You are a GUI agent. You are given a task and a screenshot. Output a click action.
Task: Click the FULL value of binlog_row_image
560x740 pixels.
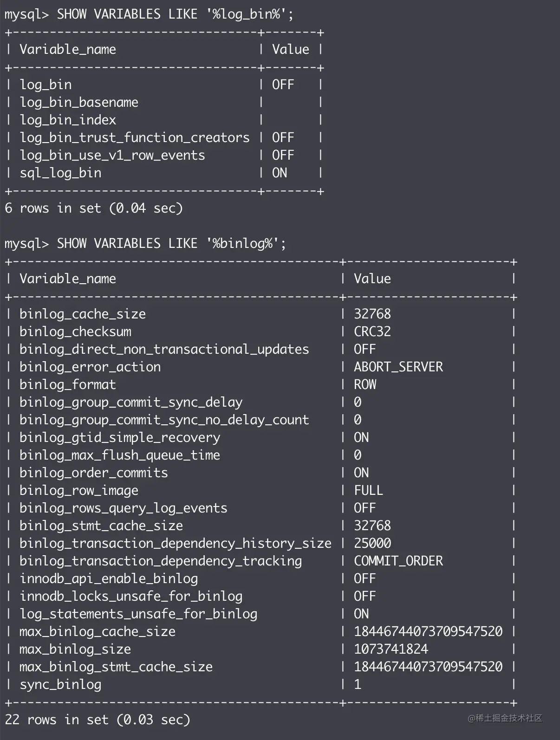(369, 491)
